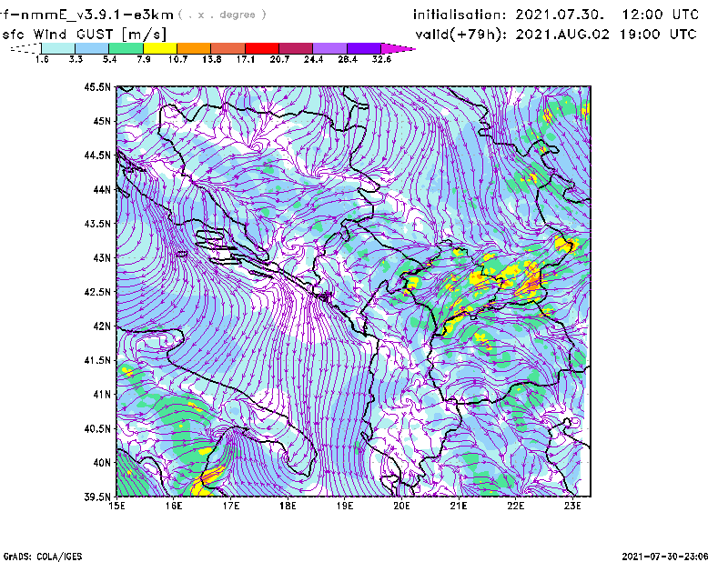The image size is (728, 562).
Task: Click the red legend swatch after 17.1
Action: 262,48
